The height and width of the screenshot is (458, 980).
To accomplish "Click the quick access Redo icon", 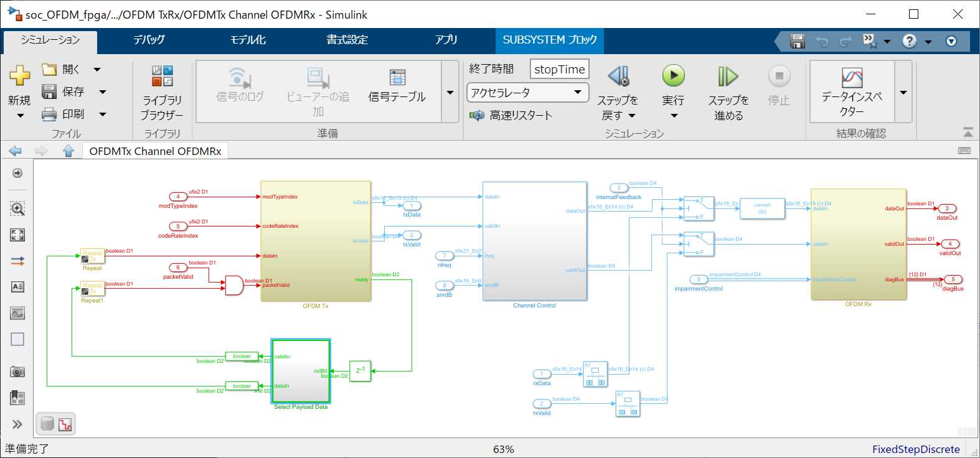I will (x=846, y=42).
